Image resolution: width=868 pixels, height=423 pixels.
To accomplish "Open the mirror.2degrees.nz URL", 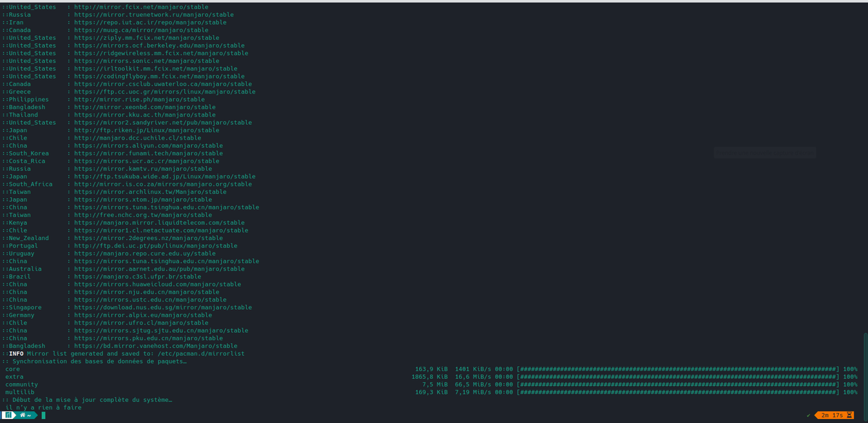I will click(149, 238).
